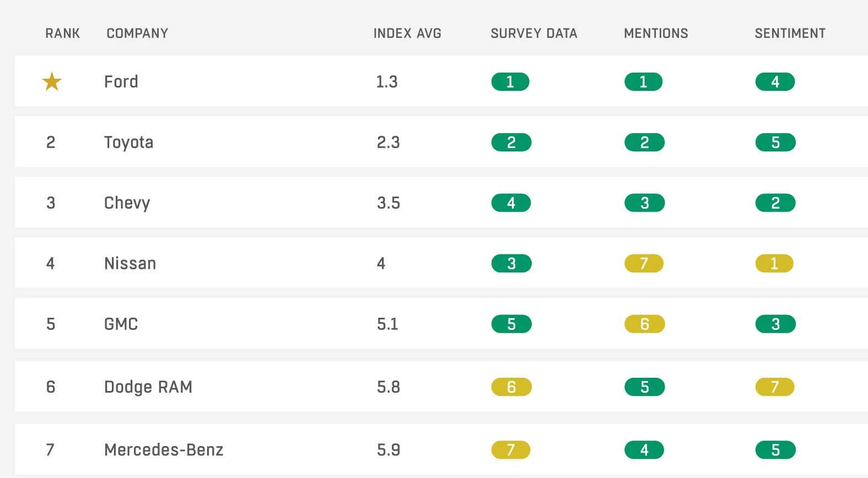Click the Mercedes-Benz company name

164,450
